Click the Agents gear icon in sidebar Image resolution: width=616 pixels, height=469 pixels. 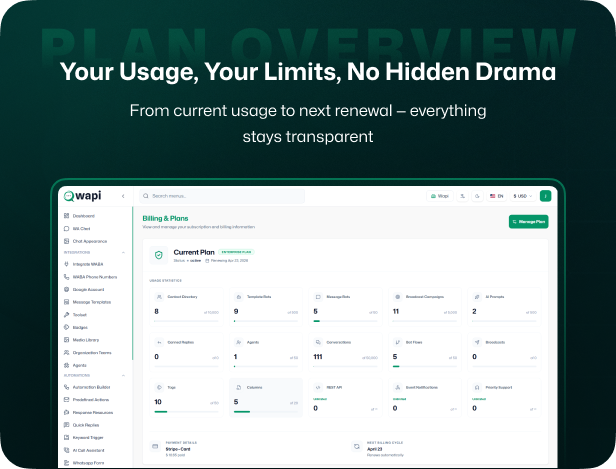click(66, 365)
